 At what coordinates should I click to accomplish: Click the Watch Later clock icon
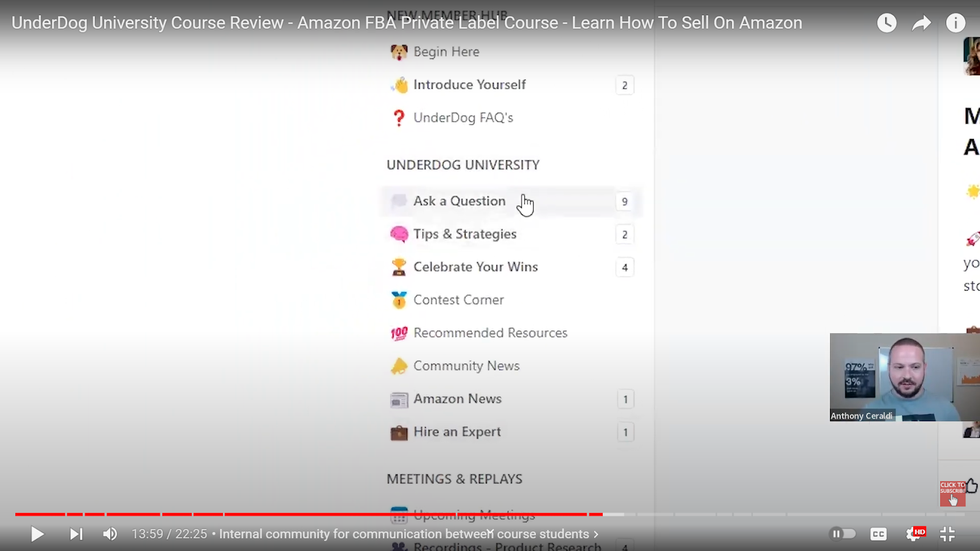pos(886,23)
